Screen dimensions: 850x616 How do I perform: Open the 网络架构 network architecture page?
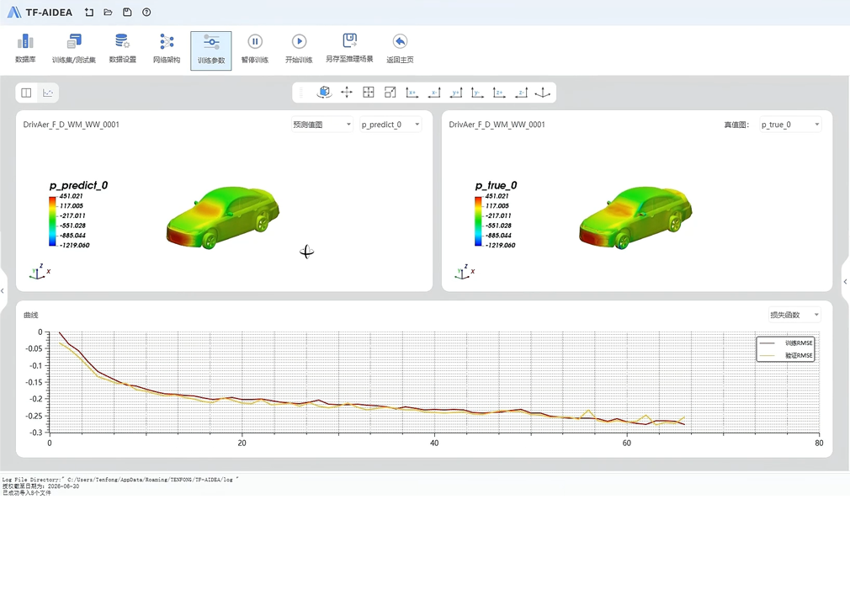coord(167,49)
